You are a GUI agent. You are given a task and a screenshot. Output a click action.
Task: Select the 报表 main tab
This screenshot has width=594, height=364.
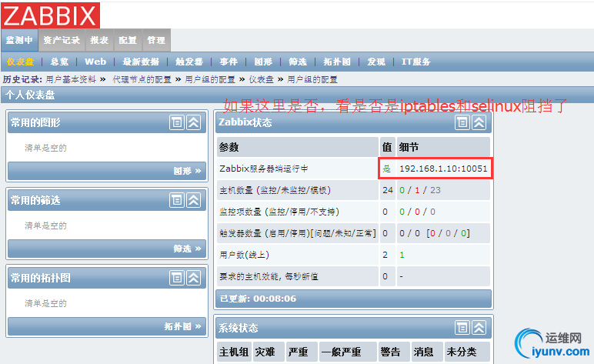pyautogui.click(x=99, y=40)
